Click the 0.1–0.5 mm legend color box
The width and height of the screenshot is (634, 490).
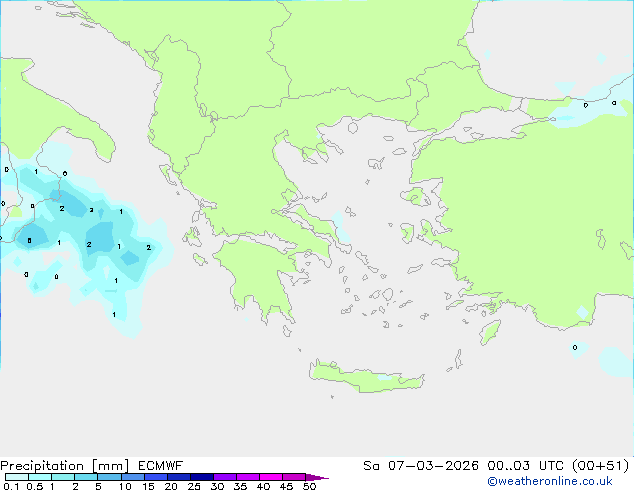tap(17, 477)
